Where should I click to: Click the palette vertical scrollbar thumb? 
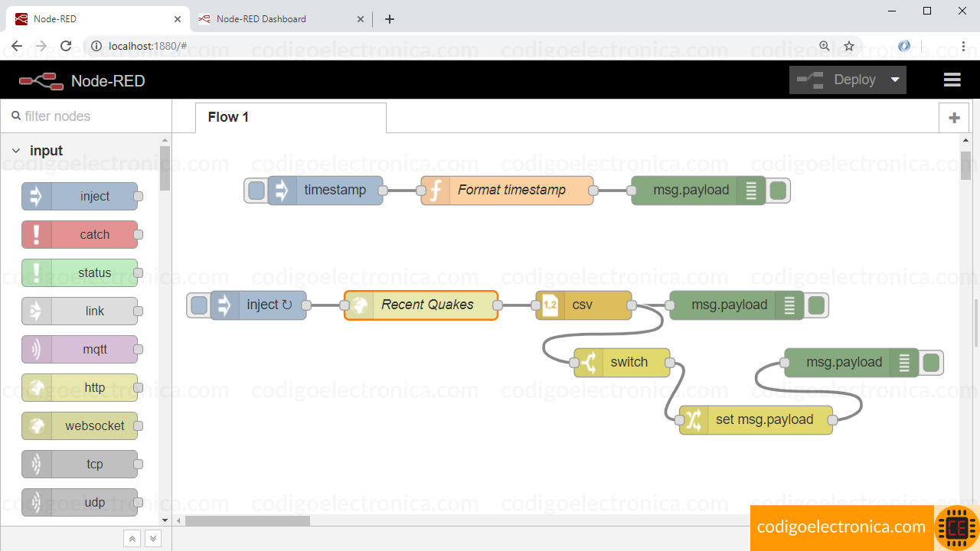pyautogui.click(x=165, y=168)
